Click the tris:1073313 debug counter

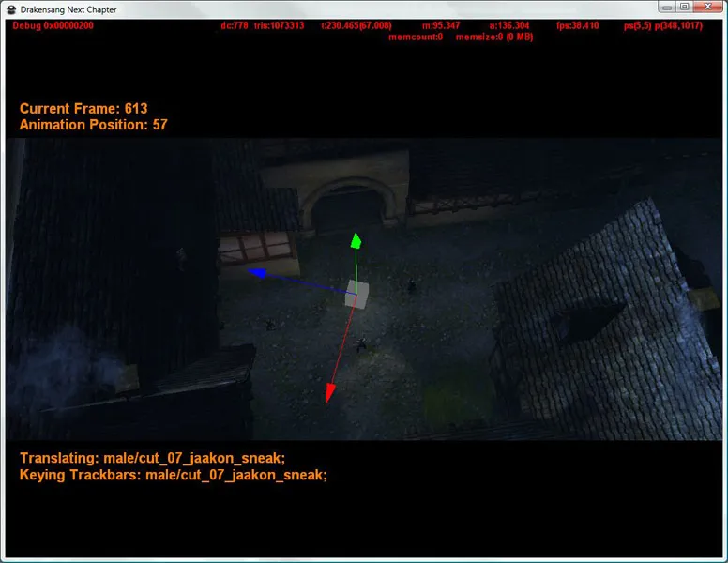279,25
